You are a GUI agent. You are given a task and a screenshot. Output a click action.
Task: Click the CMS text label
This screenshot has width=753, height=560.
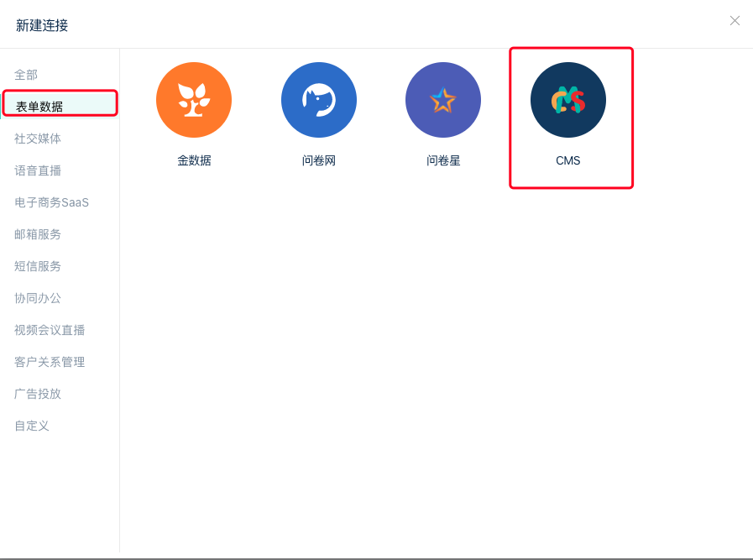pos(568,160)
